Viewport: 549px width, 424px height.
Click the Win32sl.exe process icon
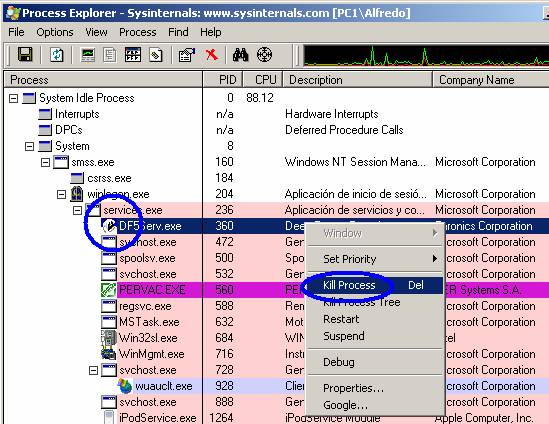click(109, 338)
